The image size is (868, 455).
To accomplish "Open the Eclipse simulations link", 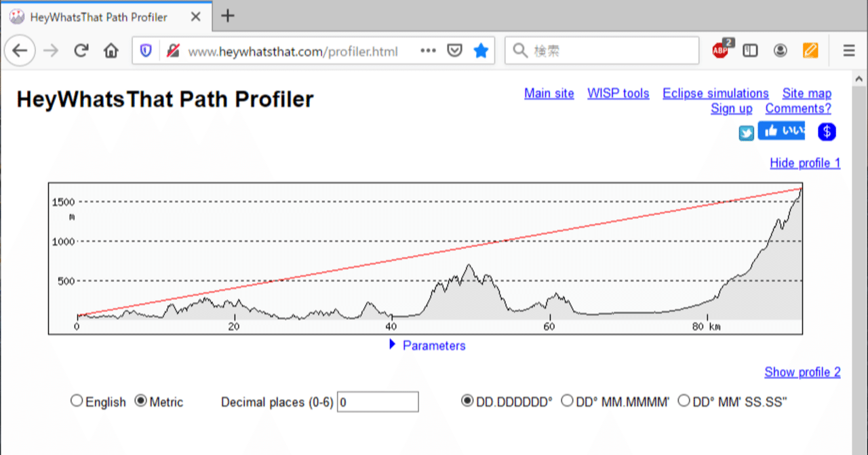I will (x=715, y=93).
